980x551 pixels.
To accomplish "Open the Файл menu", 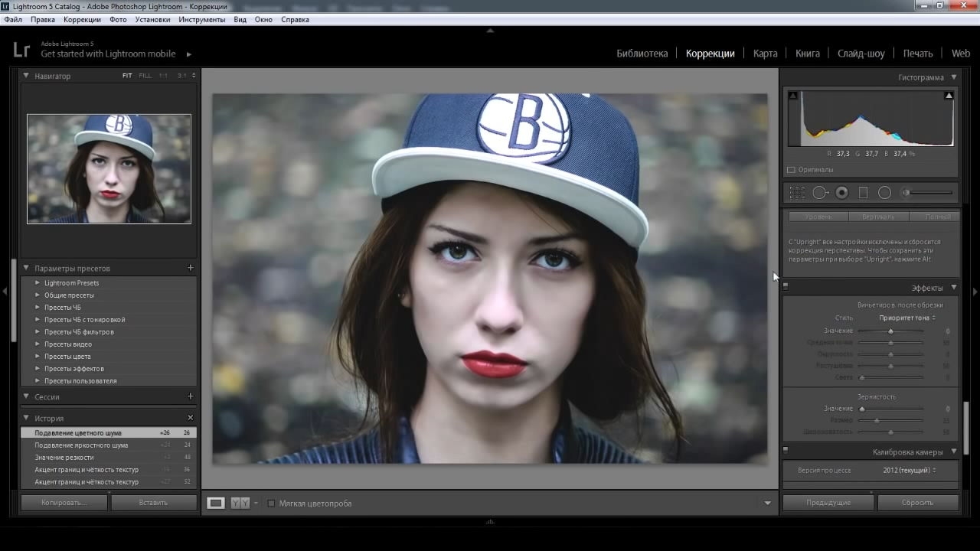I will click(x=13, y=19).
